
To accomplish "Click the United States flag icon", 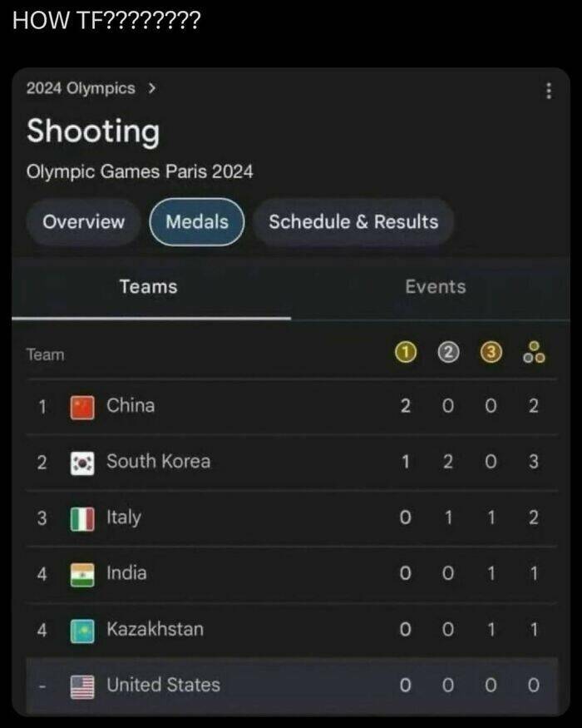I will (82, 686).
